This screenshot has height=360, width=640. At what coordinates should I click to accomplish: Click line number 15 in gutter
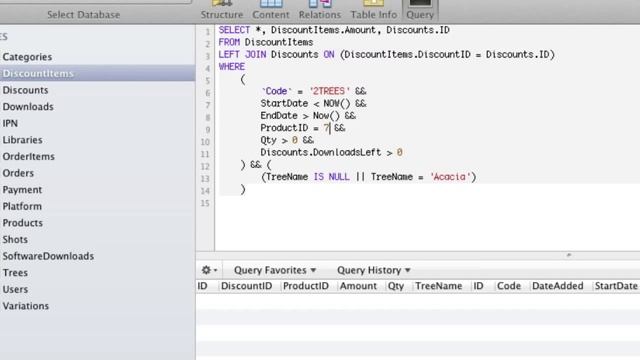point(205,203)
